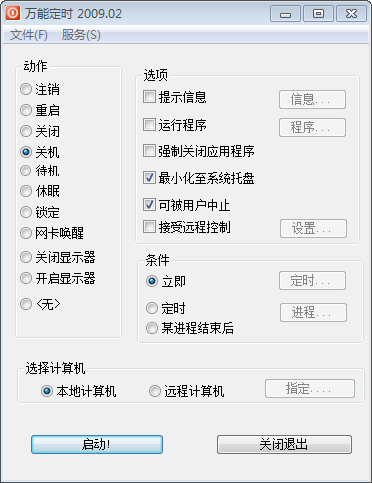
Task: Disable the 可被用户中止 checkbox
Action: coord(149,205)
